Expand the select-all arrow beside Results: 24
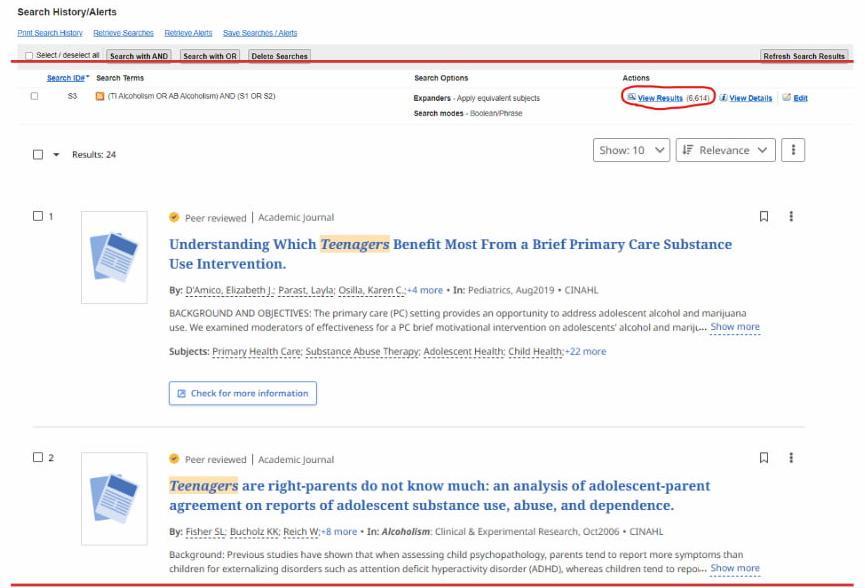865x588 pixels. [56, 155]
